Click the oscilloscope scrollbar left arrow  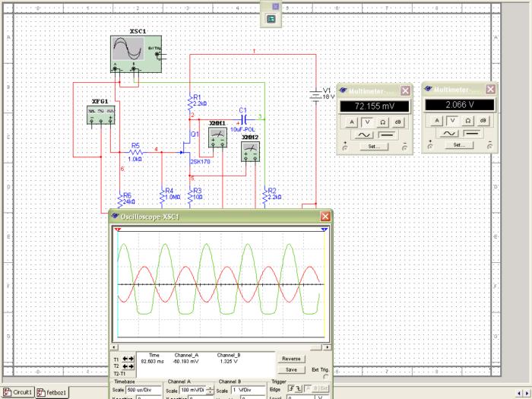click(115, 347)
